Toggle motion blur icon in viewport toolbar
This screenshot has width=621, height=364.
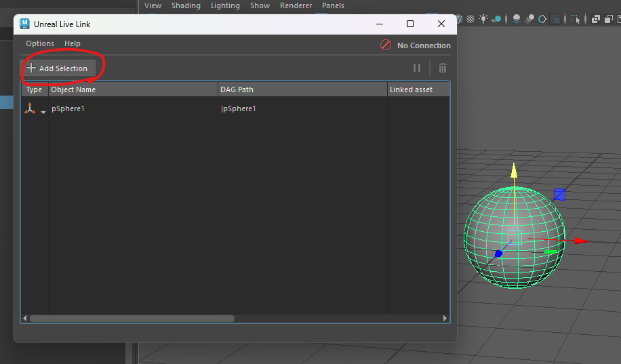(x=529, y=19)
